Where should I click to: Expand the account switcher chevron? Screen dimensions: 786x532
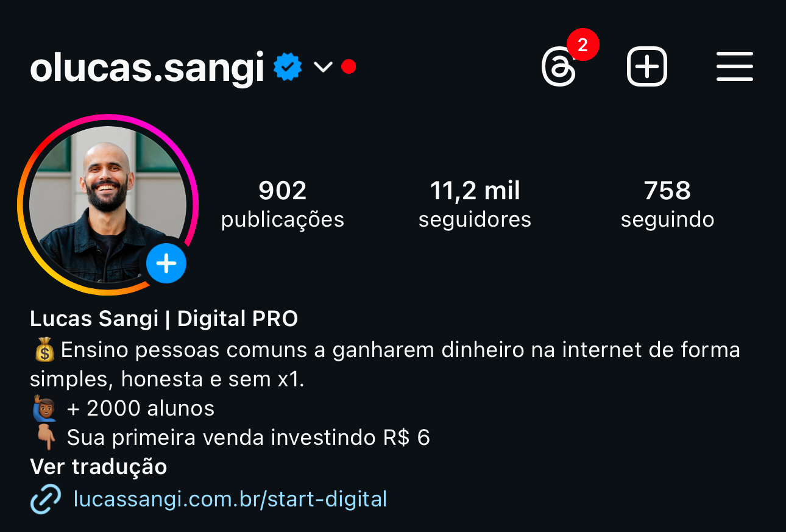[323, 67]
